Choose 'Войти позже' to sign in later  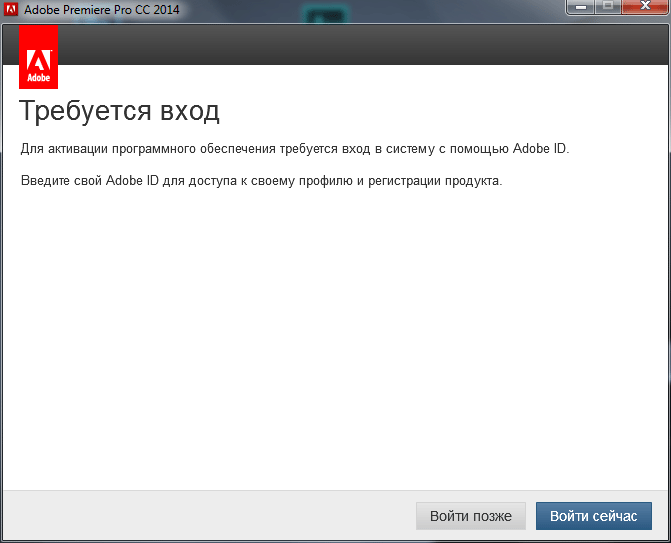click(x=471, y=516)
